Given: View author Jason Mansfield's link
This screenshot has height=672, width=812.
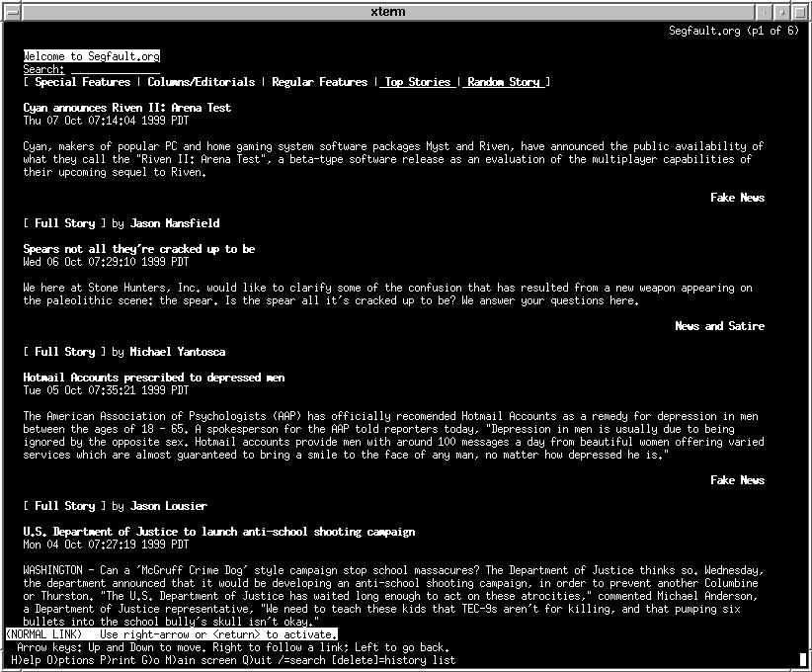Looking at the screenshot, I should click(174, 223).
